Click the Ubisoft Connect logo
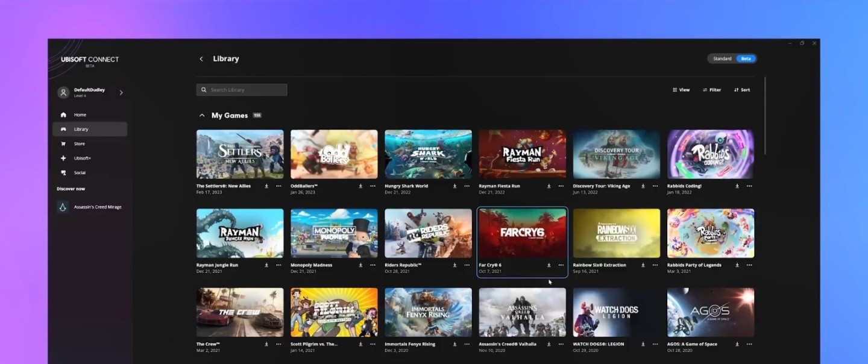 click(x=90, y=60)
